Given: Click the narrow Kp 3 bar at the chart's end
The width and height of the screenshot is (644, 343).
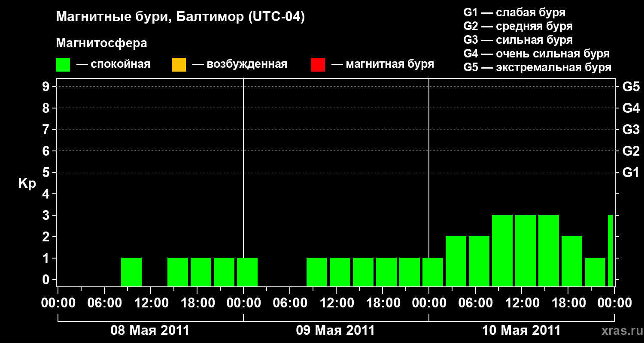Looking at the screenshot, I should click(611, 250).
